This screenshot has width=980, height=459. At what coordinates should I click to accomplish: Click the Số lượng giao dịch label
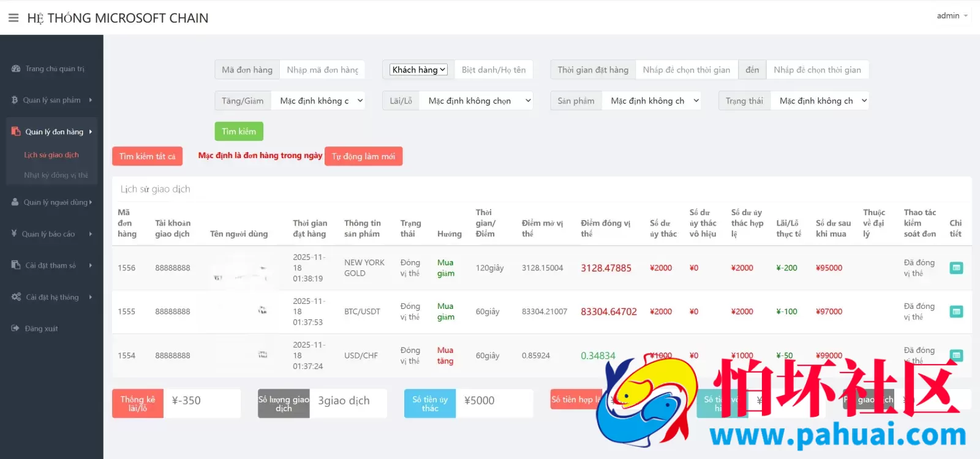pos(284,403)
